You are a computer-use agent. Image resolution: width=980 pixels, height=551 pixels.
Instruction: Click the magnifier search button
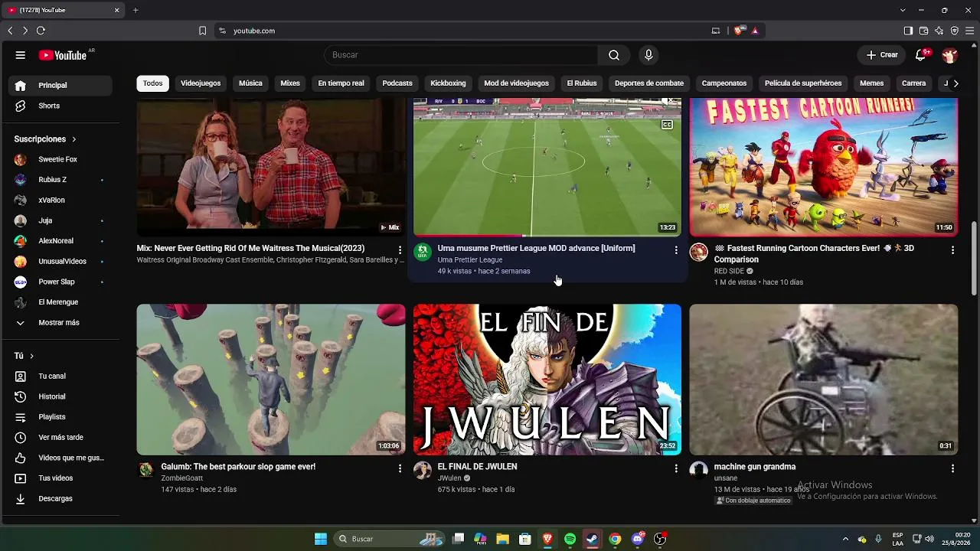(x=614, y=55)
